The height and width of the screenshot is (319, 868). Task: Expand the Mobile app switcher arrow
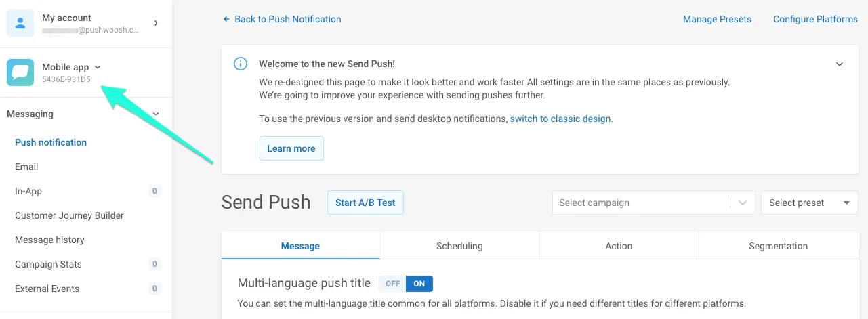click(x=98, y=67)
